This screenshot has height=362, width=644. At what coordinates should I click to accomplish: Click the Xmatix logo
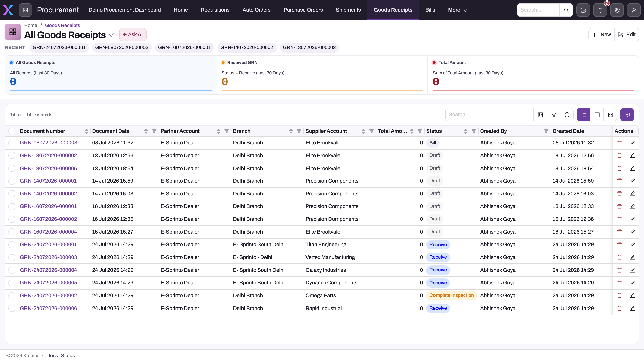click(8, 10)
